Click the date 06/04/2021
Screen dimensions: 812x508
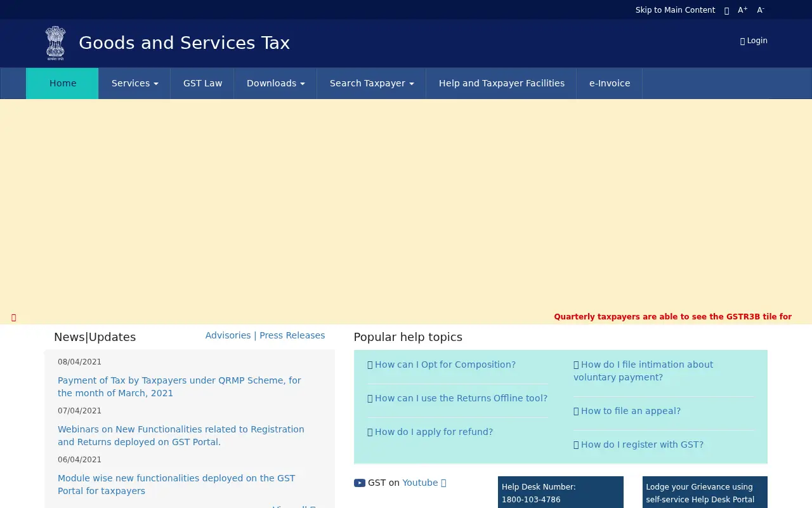79,460
